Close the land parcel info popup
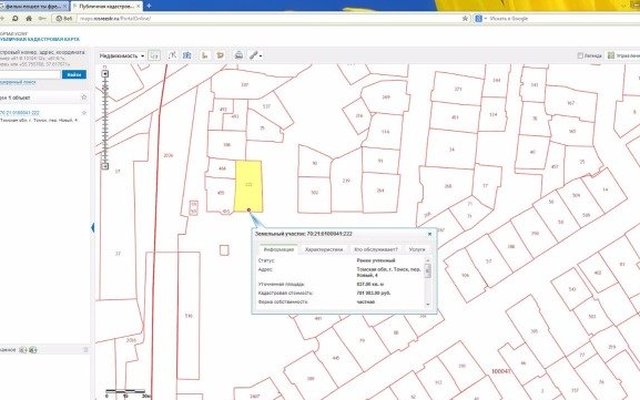Screen dimensions: 640x400 (429, 234)
